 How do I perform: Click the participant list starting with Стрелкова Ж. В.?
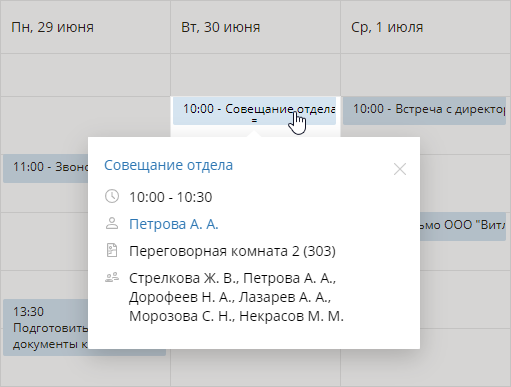pyautogui.click(x=236, y=297)
